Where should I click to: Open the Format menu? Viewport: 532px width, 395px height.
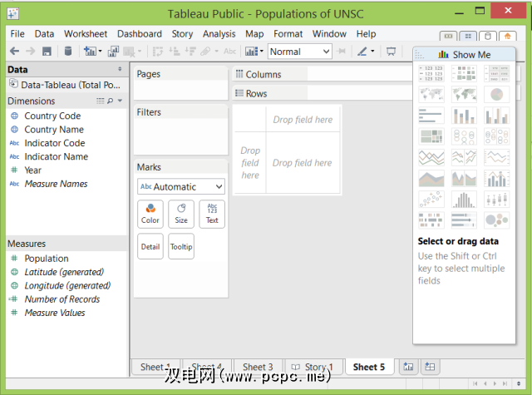(288, 34)
